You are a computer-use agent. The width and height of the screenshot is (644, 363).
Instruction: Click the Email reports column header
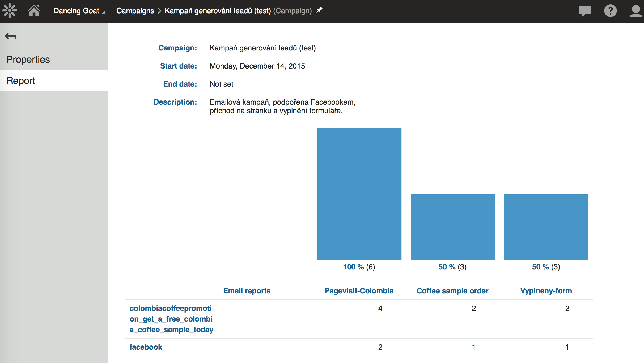point(247,291)
